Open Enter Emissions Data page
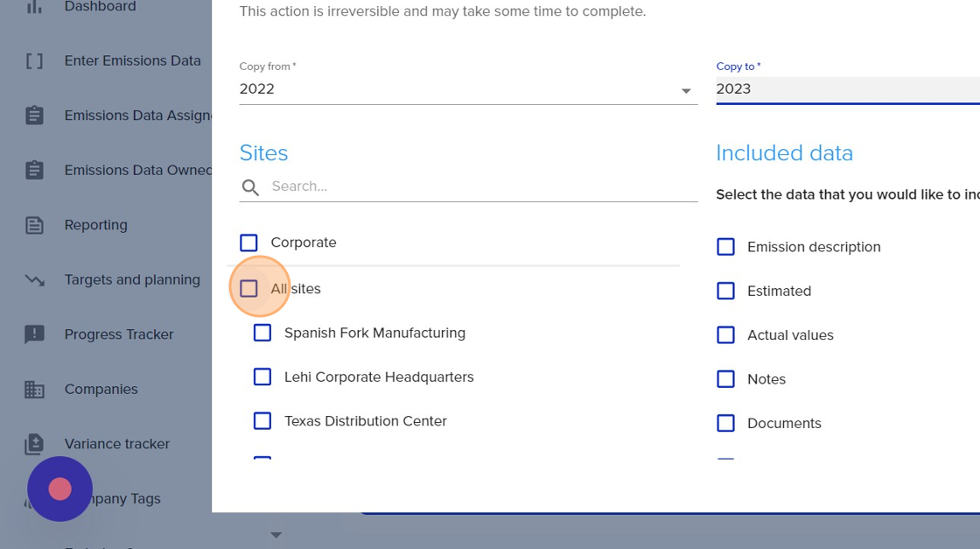The image size is (980, 549). click(x=132, y=60)
